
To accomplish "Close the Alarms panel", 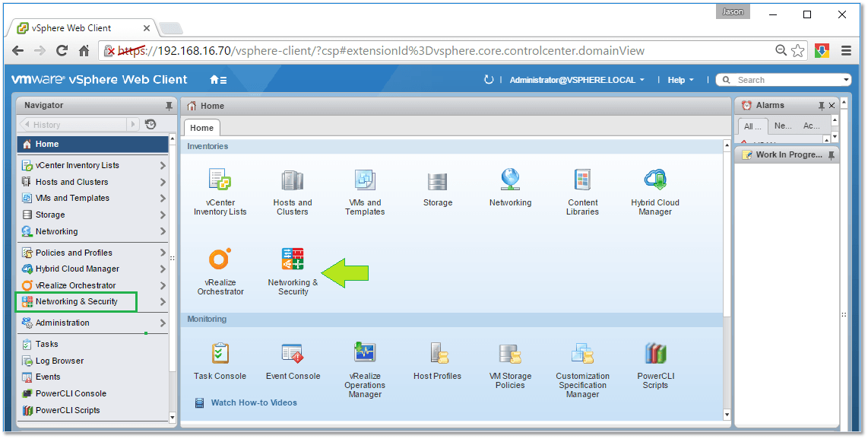I will click(x=832, y=105).
